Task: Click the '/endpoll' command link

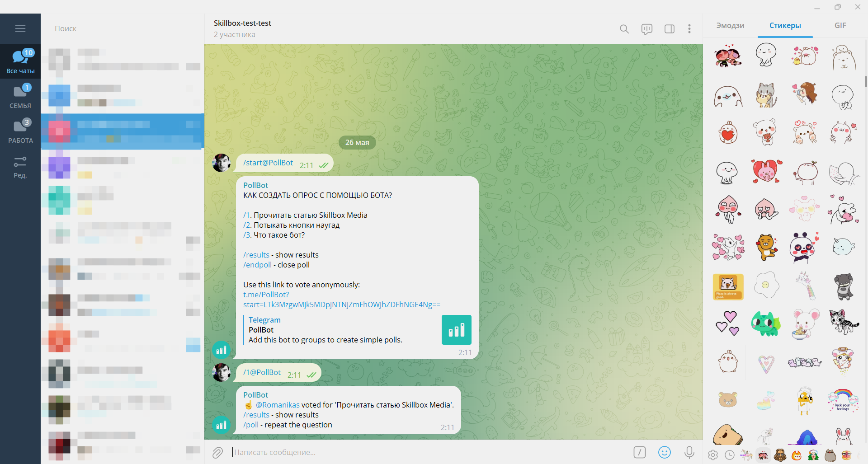Action: pos(258,265)
